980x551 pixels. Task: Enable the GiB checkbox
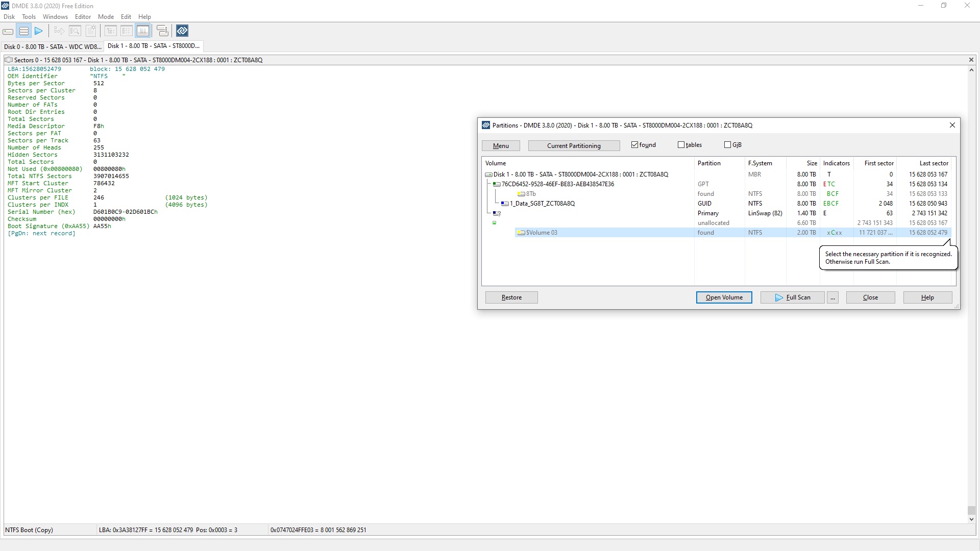point(727,145)
